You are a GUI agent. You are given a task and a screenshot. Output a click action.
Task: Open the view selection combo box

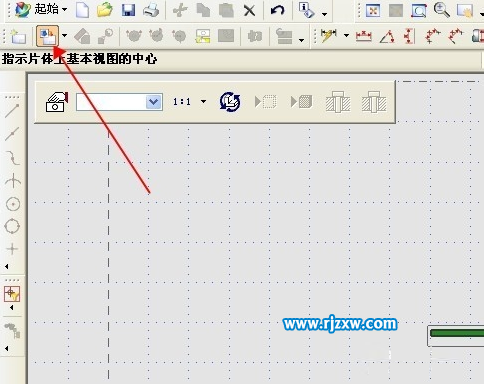point(119,102)
